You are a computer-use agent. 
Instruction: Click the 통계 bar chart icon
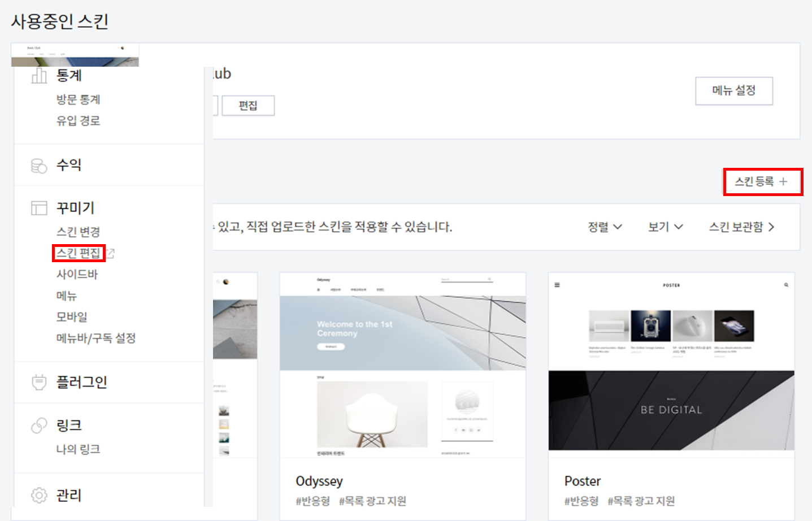39,75
